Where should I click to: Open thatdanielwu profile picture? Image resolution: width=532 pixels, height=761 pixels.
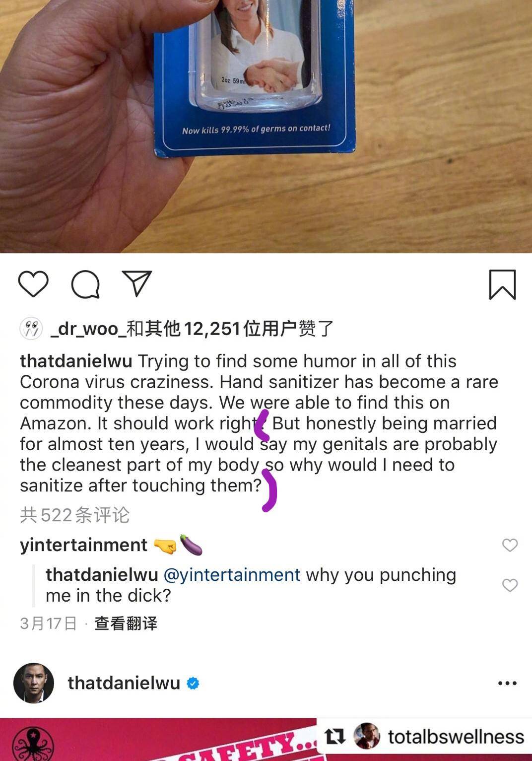pos(34,683)
